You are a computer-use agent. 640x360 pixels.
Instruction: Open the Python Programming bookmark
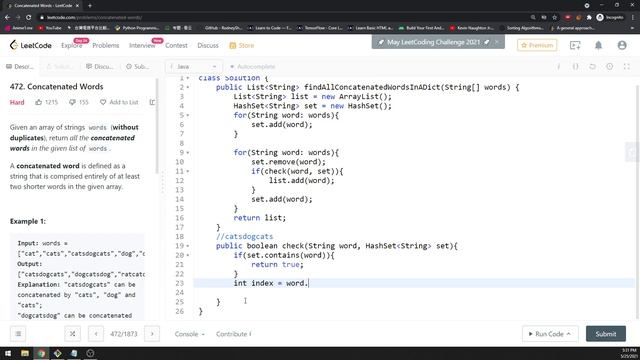(137, 28)
